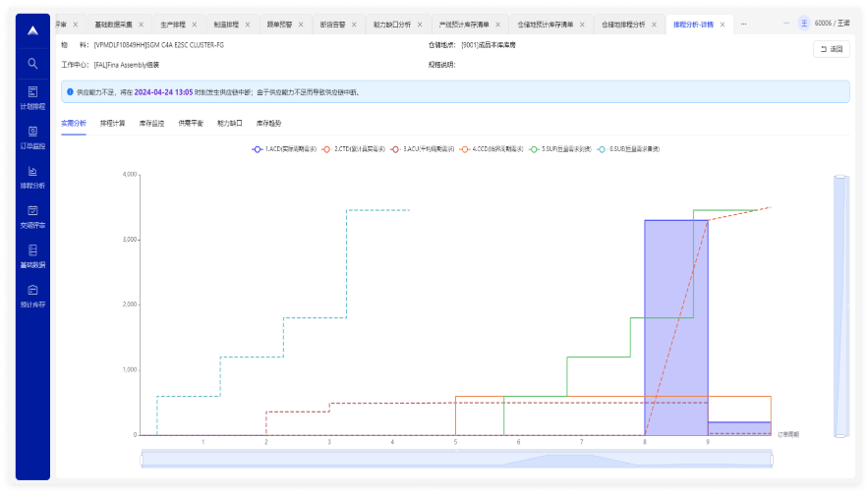Image resolution: width=868 pixels, height=494 pixels.
Task: Open 交期评审 in the sidebar
Action: coord(32,217)
